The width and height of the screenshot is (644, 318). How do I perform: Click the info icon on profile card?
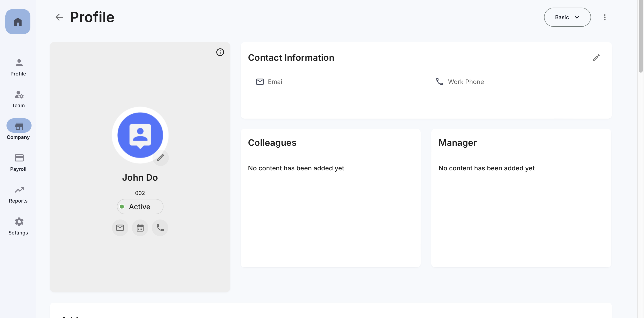coord(220,52)
